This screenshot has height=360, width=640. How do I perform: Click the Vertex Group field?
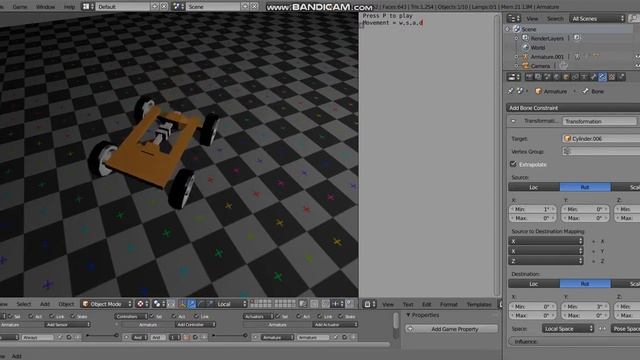pos(601,151)
